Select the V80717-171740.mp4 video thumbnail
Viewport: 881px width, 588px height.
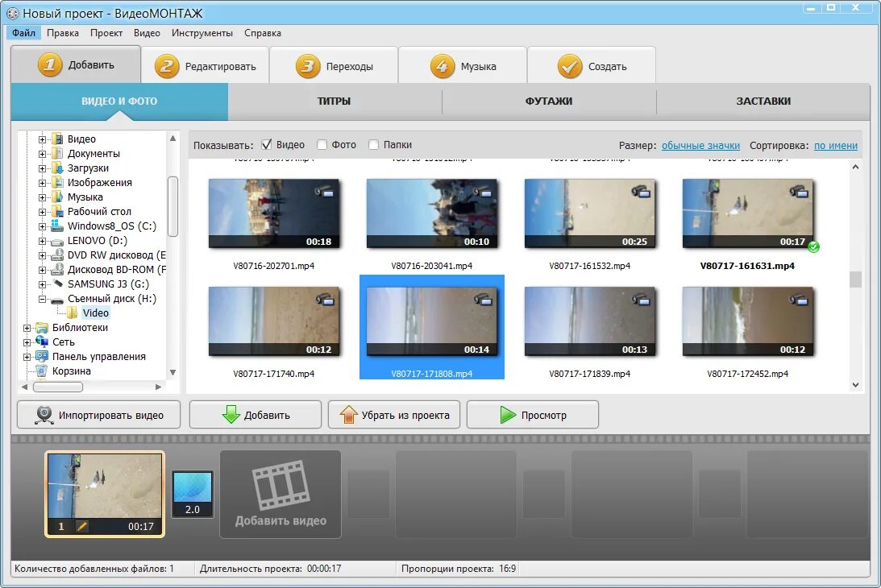pyautogui.click(x=273, y=321)
